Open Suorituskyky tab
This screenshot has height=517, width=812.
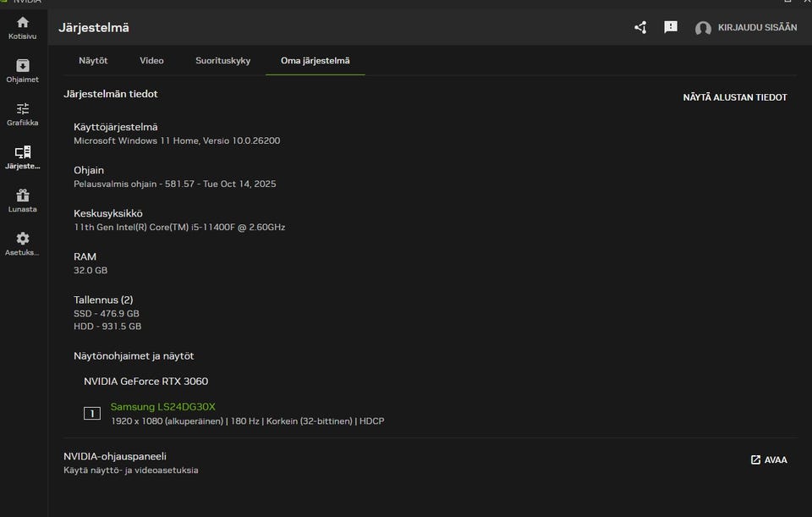coord(222,61)
